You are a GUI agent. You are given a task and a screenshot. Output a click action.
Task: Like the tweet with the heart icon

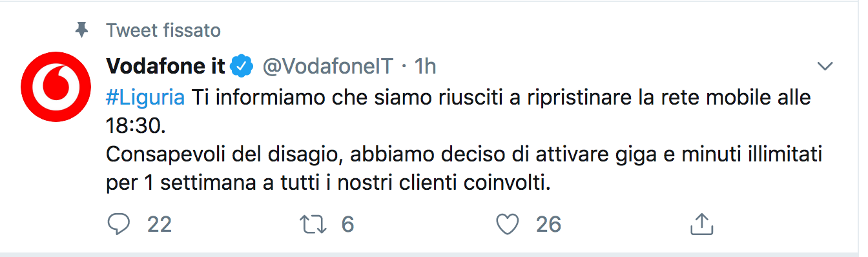click(x=508, y=224)
